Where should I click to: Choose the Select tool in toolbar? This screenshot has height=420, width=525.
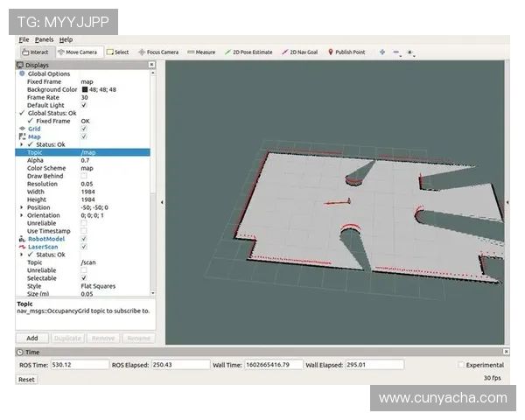coord(117,52)
